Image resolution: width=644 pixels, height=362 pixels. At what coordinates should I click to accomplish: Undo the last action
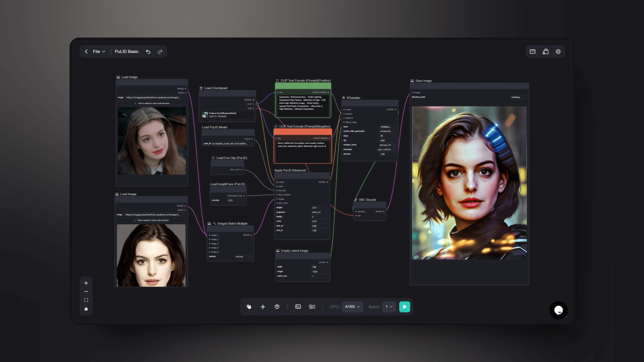[148, 52]
